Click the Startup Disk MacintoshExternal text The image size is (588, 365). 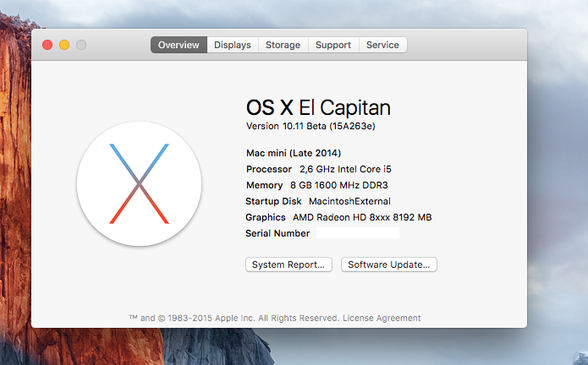point(318,201)
